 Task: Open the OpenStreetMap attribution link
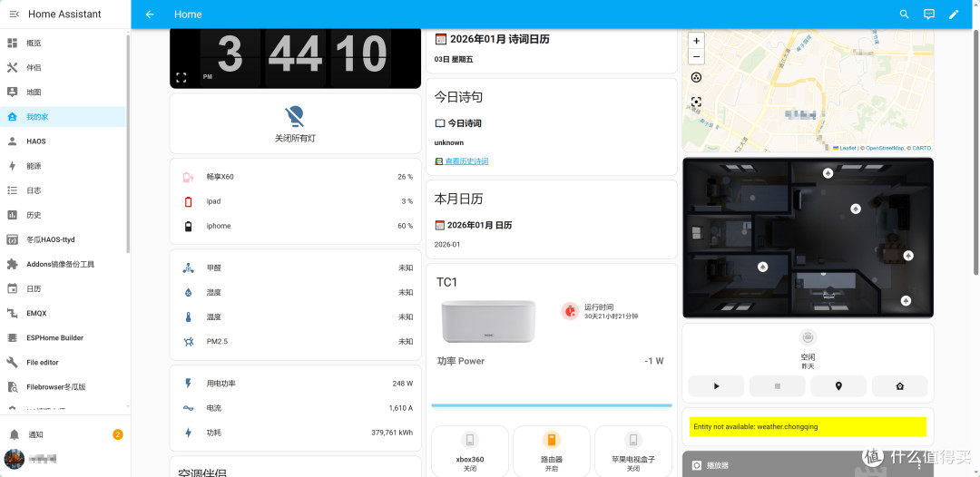click(x=883, y=148)
